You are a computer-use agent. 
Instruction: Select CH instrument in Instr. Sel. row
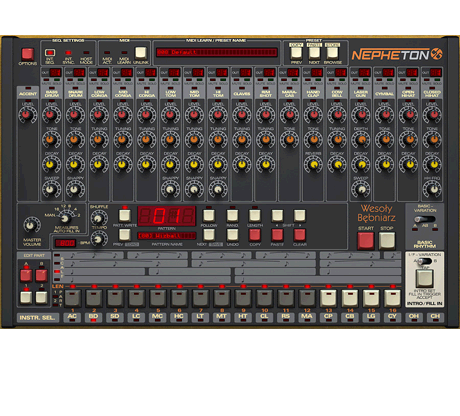[x=435, y=317]
